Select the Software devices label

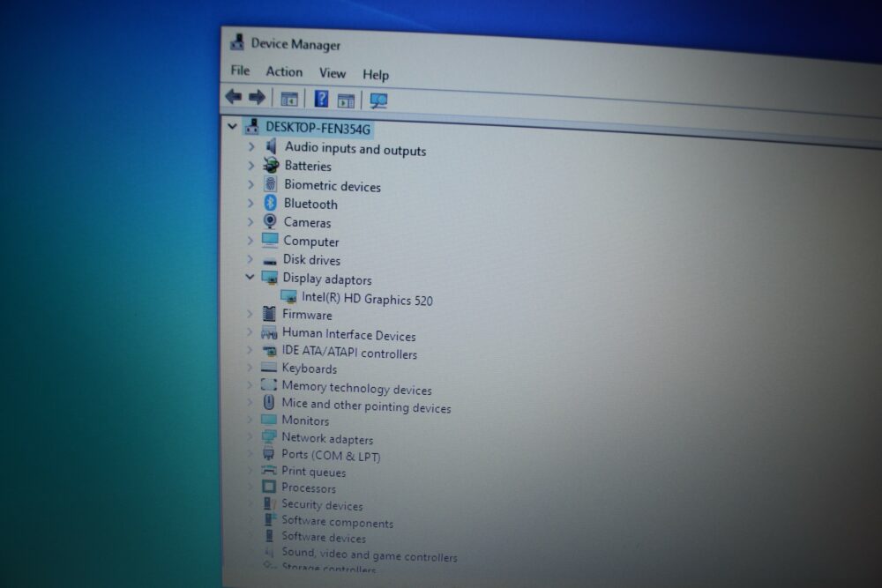[324, 538]
